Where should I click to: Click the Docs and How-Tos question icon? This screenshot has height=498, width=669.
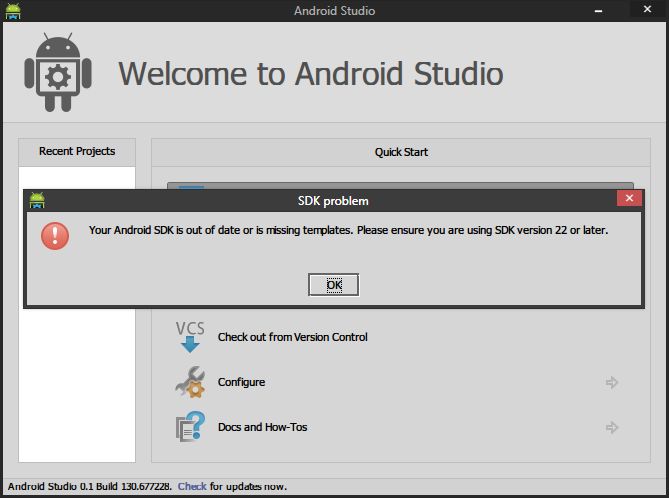pyautogui.click(x=190, y=427)
